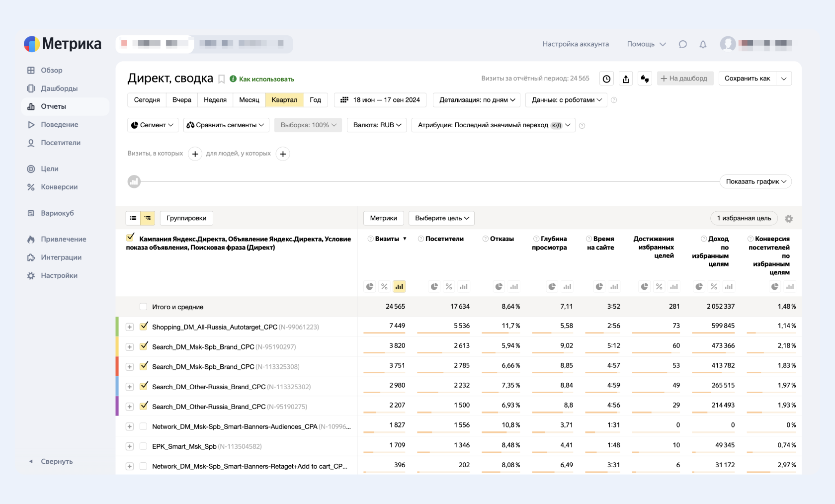Expand Shopping_DM_All-Russia_Autotarget_CPC row
The image size is (835, 504).
[x=130, y=327]
